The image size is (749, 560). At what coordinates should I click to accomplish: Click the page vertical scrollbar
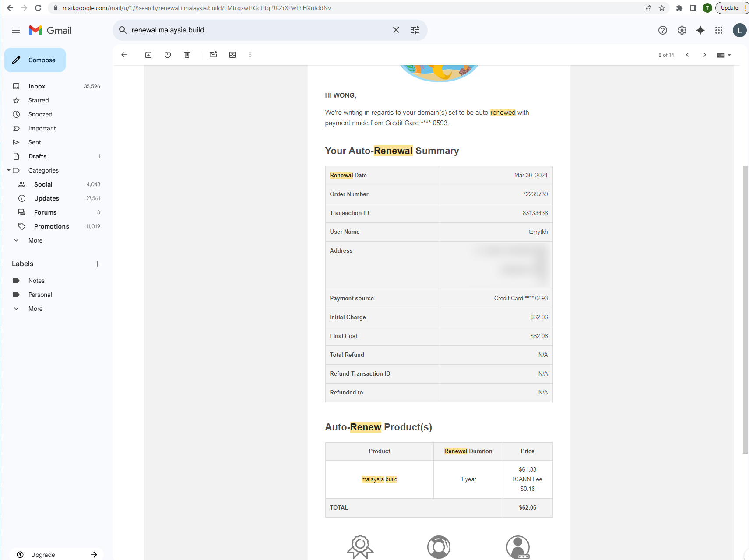(745, 310)
